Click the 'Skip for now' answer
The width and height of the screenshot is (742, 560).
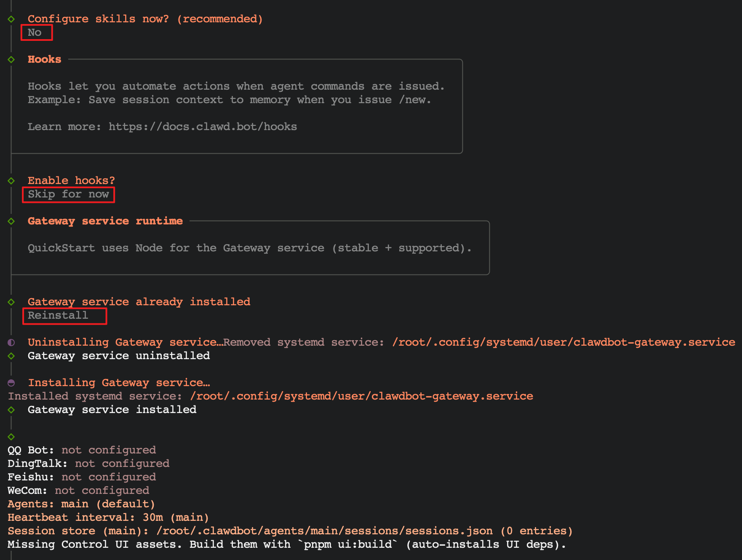click(x=68, y=194)
